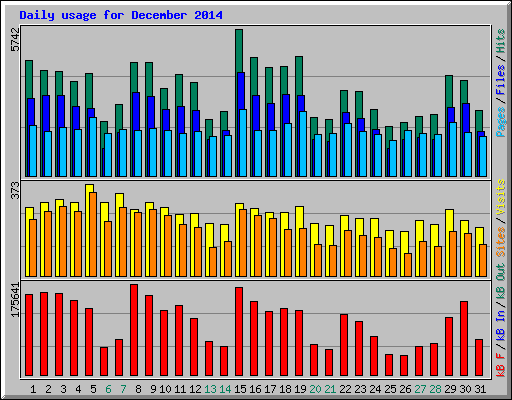The width and height of the screenshot is (512, 400).
Task: Click green weekend day label 20
Action: coord(315,389)
